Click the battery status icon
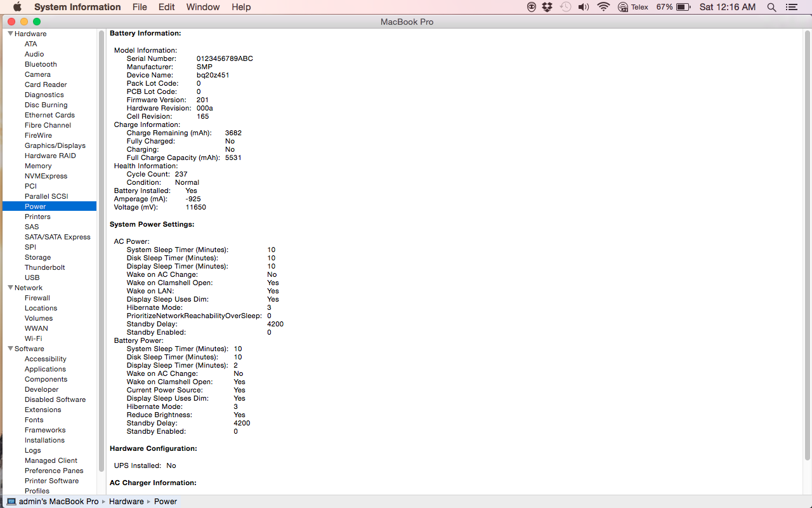The height and width of the screenshot is (508, 812). [683, 7]
